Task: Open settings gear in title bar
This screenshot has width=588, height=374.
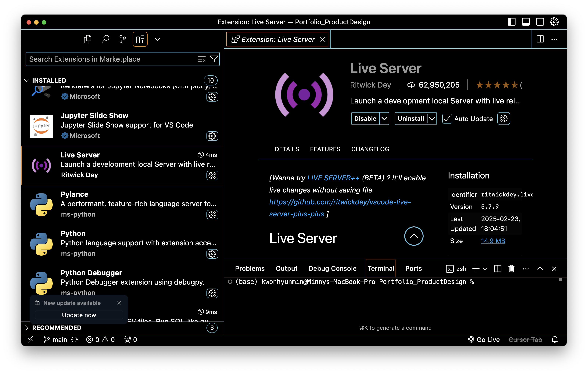Action: [554, 22]
